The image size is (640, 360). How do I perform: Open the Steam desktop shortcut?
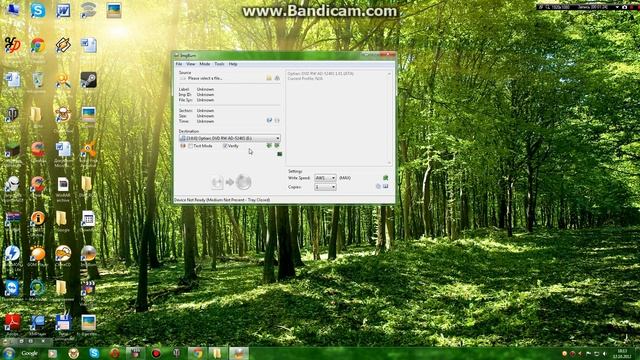point(88,80)
